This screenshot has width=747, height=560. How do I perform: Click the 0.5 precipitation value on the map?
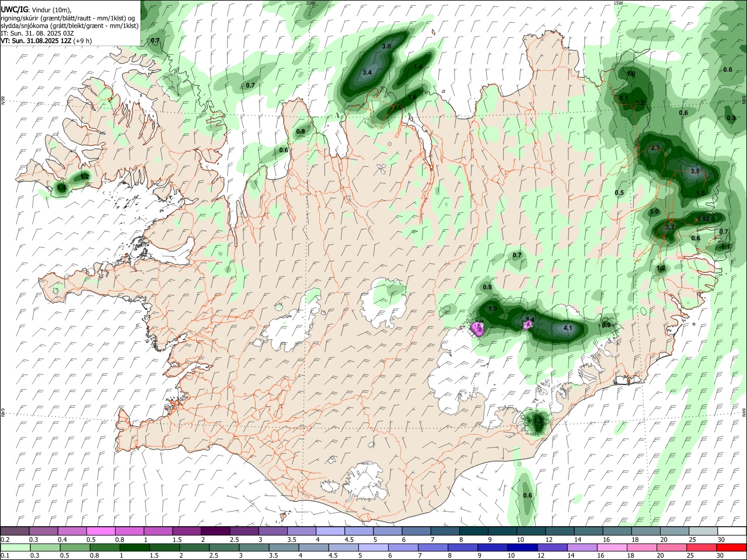point(619,193)
